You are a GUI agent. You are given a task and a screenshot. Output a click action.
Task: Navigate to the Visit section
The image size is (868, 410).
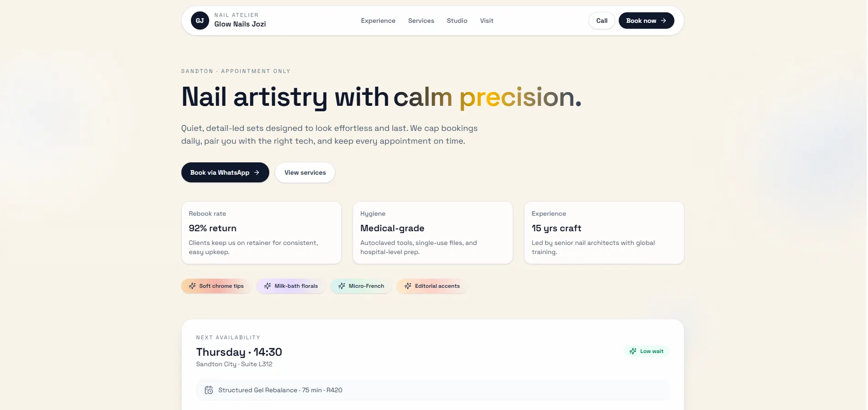click(486, 21)
